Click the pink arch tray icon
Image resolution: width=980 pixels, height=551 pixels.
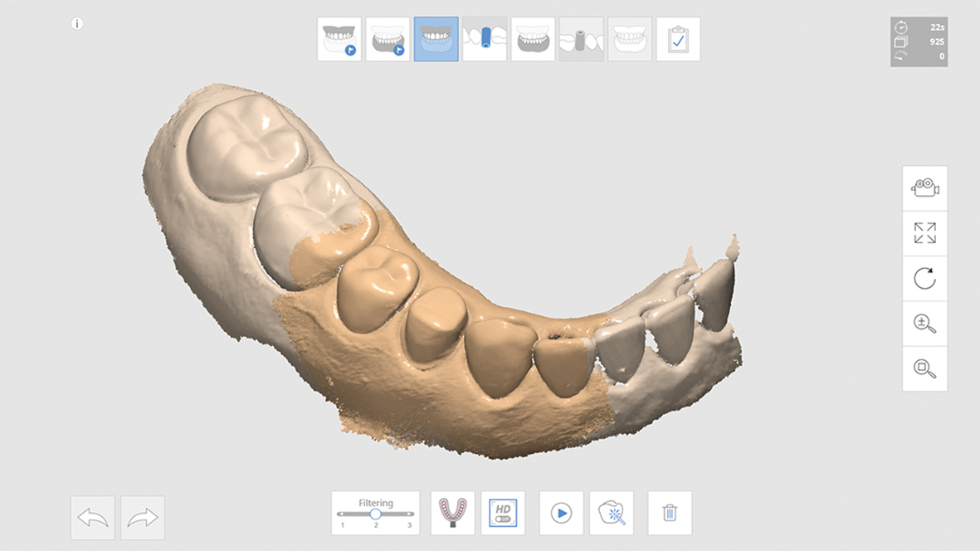(x=452, y=513)
